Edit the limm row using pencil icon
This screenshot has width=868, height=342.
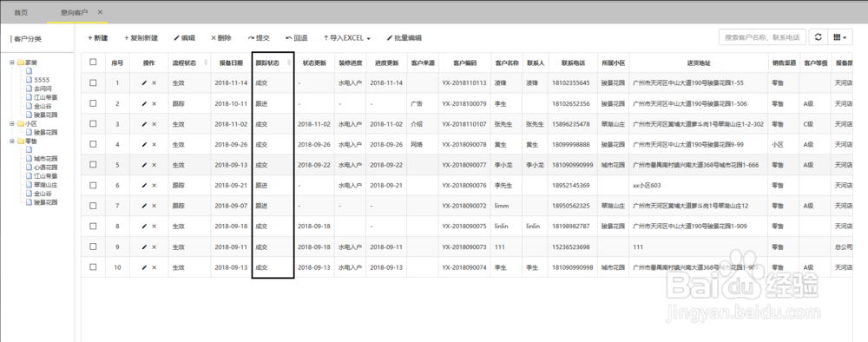click(144, 206)
